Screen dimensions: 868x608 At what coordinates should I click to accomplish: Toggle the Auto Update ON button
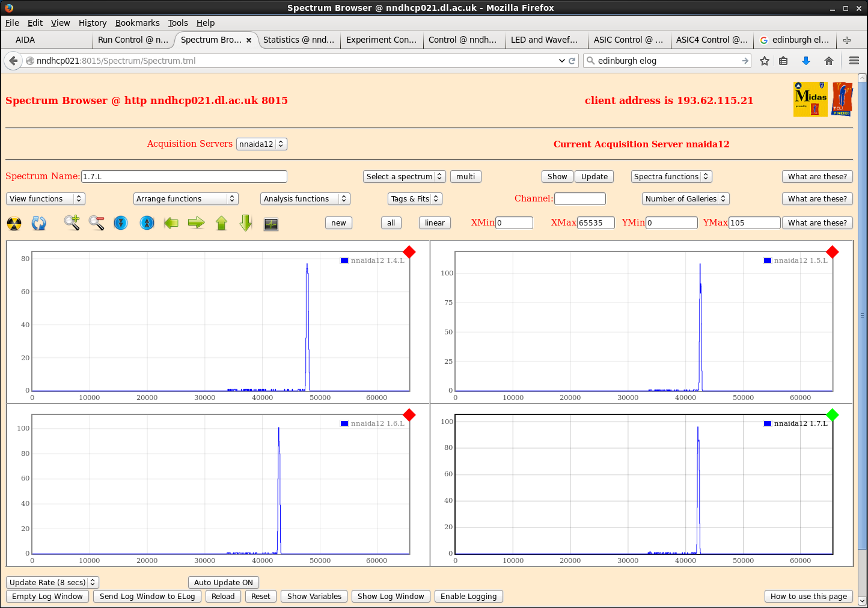coord(223,582)
